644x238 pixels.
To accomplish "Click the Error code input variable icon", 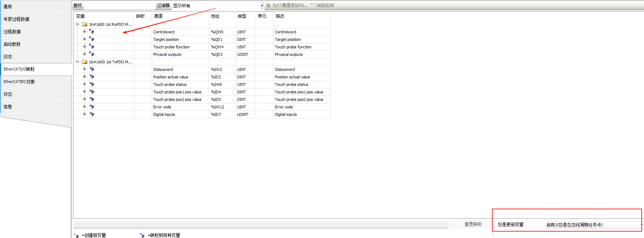I will point(92,107).
